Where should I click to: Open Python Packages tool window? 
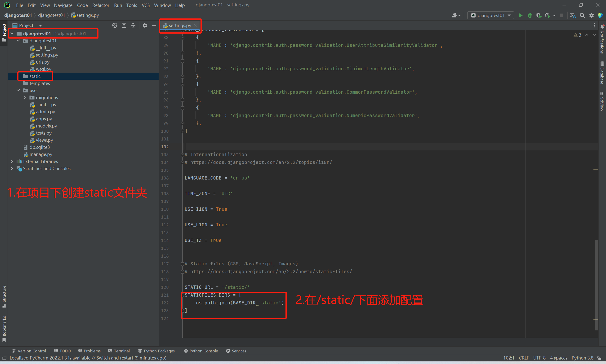point(156,351)
